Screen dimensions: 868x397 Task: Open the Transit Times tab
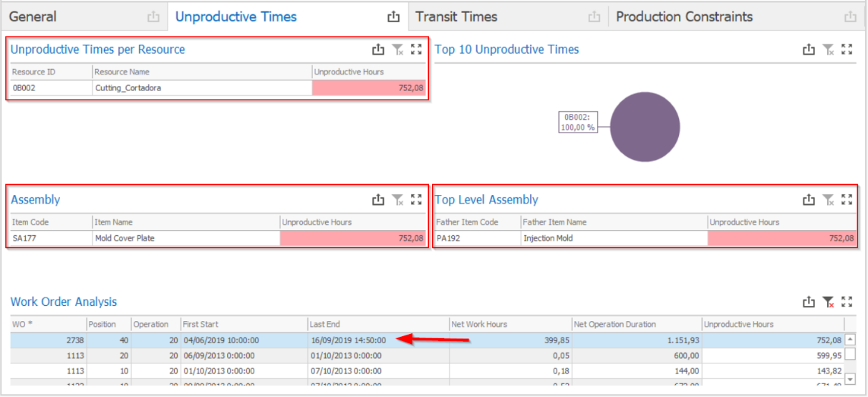pyautogui.click(x=456, y=16)
